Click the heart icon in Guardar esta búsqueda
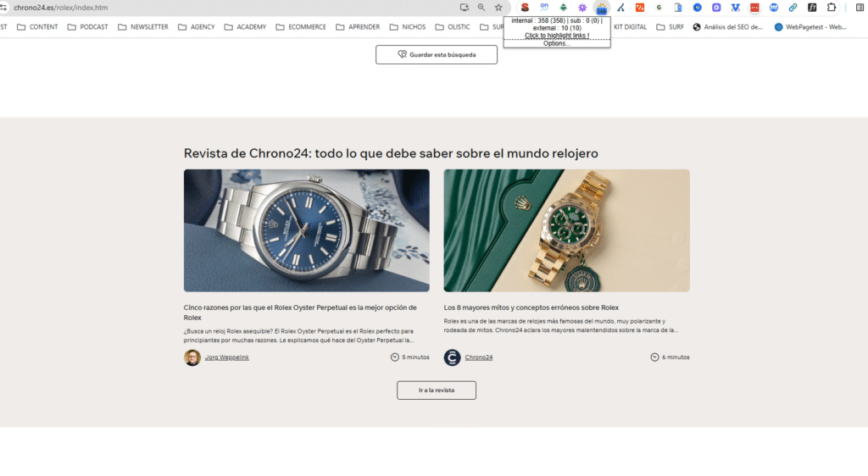This screenshot has height=476, width=868. [403, 55]
